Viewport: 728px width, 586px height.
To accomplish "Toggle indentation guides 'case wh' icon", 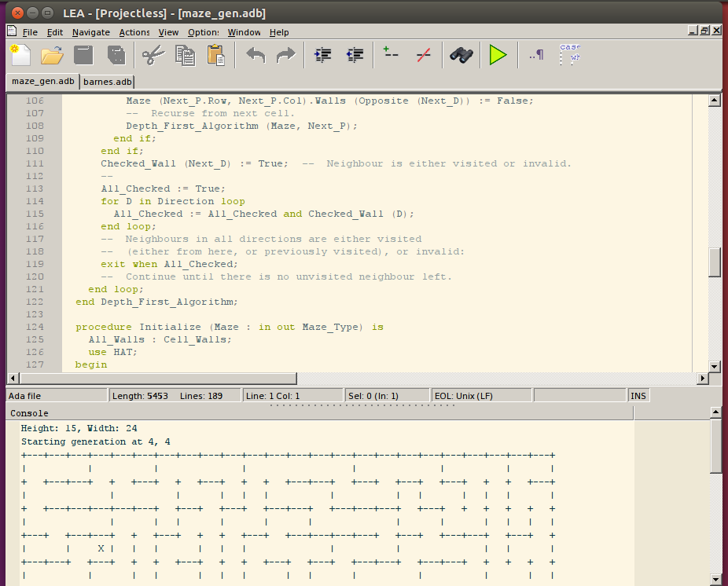I will [570, 54].
